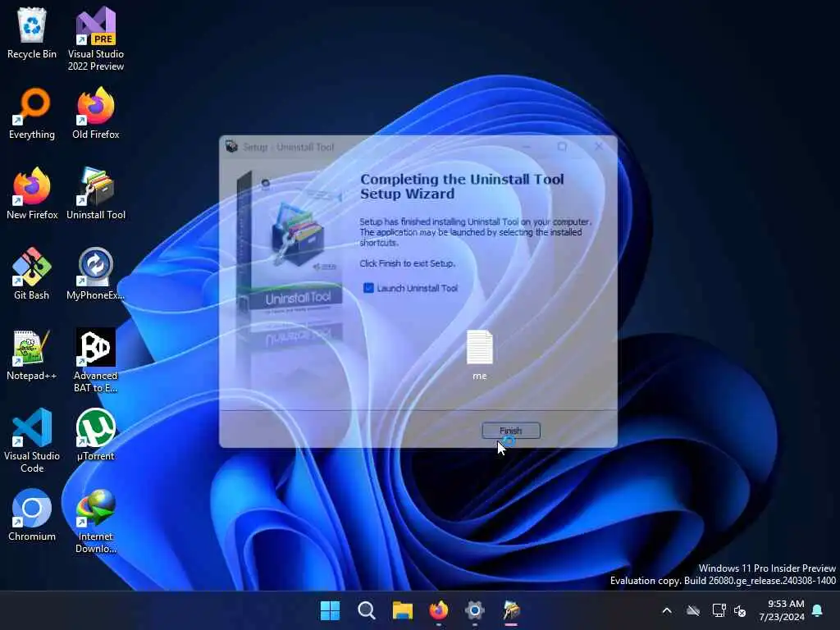Click the cloud sync tray icon
Screen dimensions: 840x630
(693, 610)
